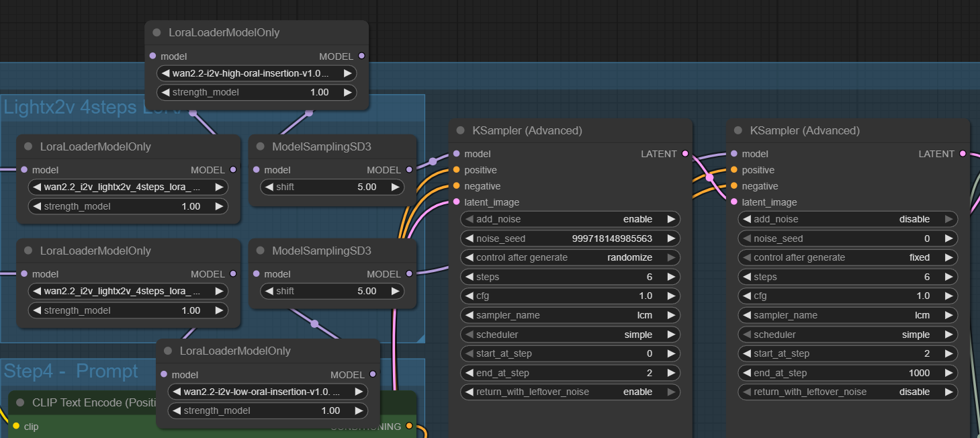
Task: Click the link midpoint dot below the lower ModelSamplingSD3
Action: [314, 324]
